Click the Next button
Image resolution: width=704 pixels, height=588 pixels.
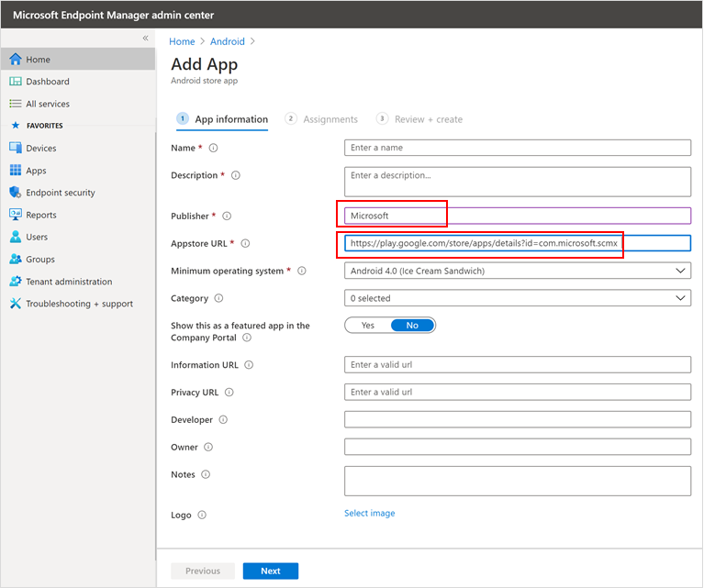tap(270, 571)
